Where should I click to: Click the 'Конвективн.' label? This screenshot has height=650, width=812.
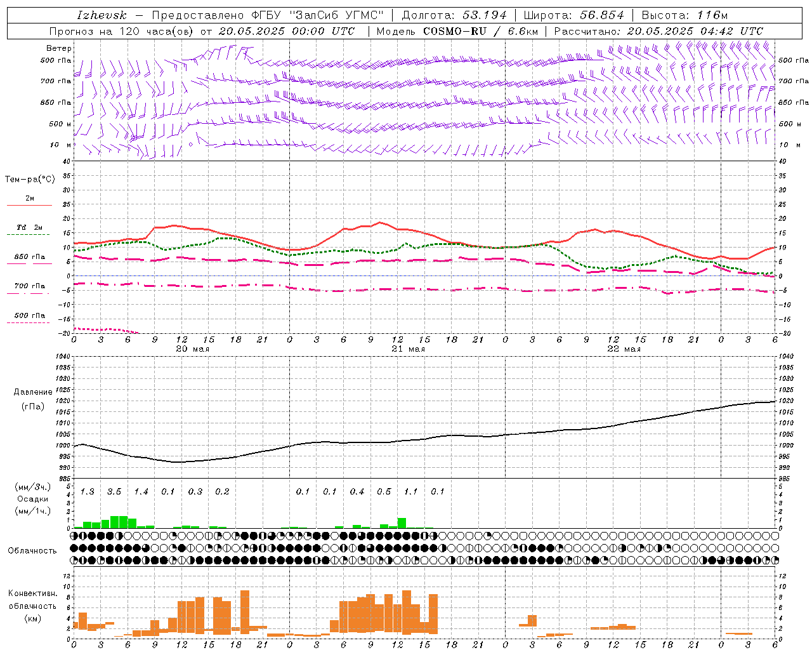(x=33, y=594)
